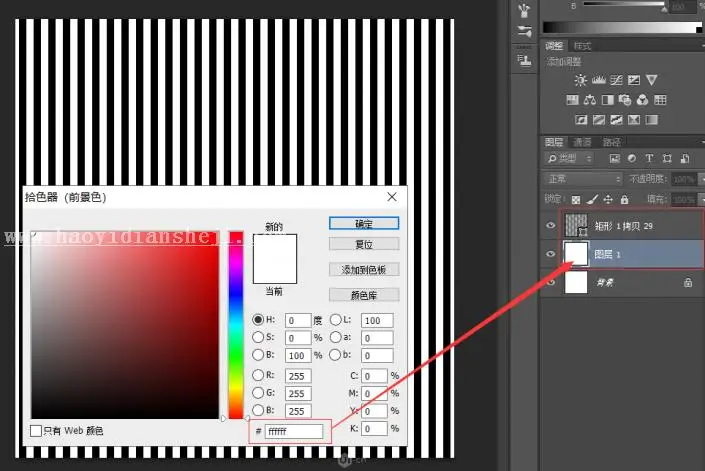Switch to the 通道 tab
The image size is (705, 471).
point(582,142)
